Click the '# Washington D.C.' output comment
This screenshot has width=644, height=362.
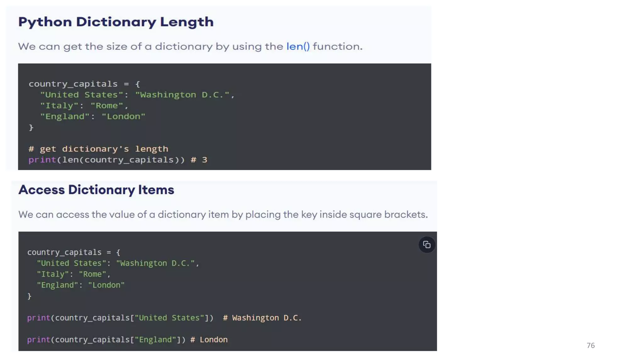(262, 318)
